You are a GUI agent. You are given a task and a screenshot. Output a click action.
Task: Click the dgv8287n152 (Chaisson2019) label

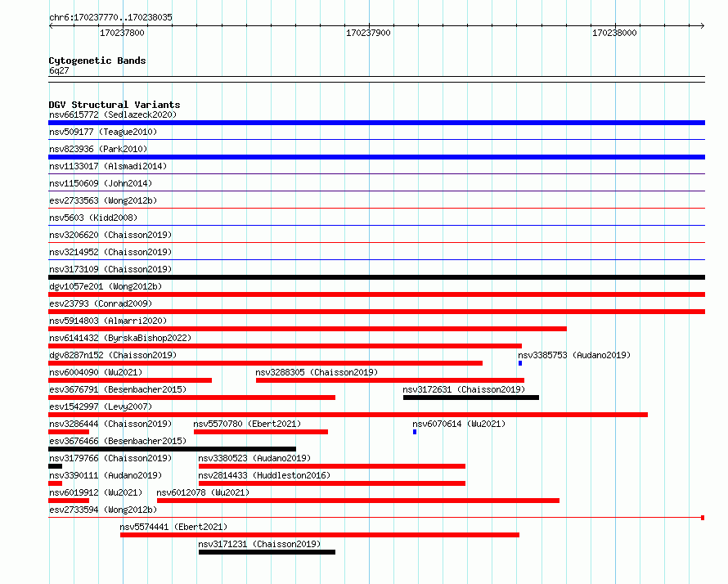(x=113, y=355)
